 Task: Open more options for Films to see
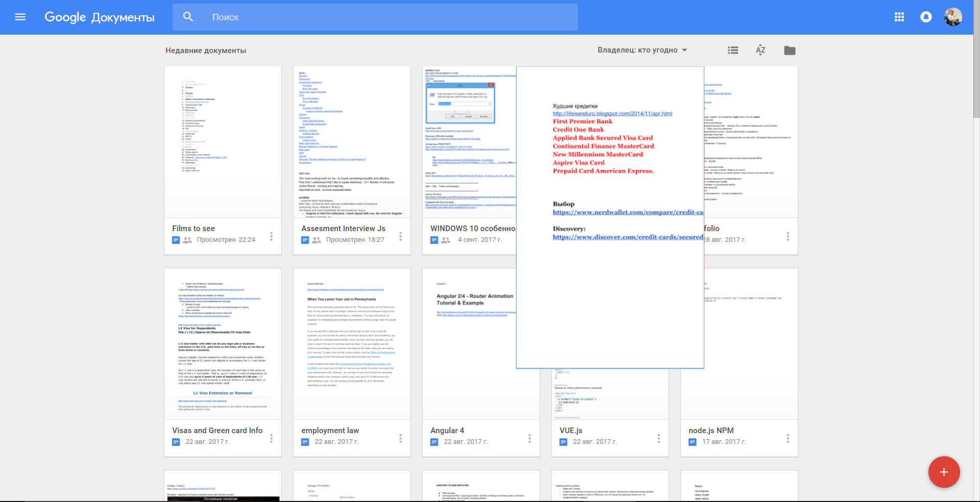click(271, 236)
